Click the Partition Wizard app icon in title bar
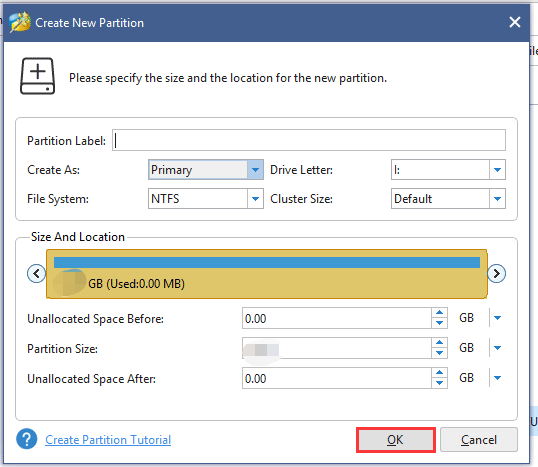The height and width of the screenshot is (467, 538). point(20,22)
